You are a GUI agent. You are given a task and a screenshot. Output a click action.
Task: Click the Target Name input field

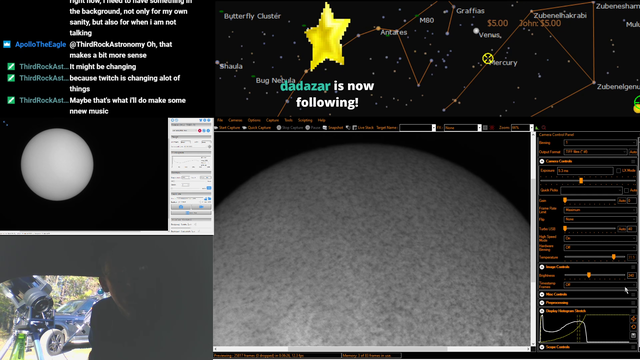[x=415, y=128]
